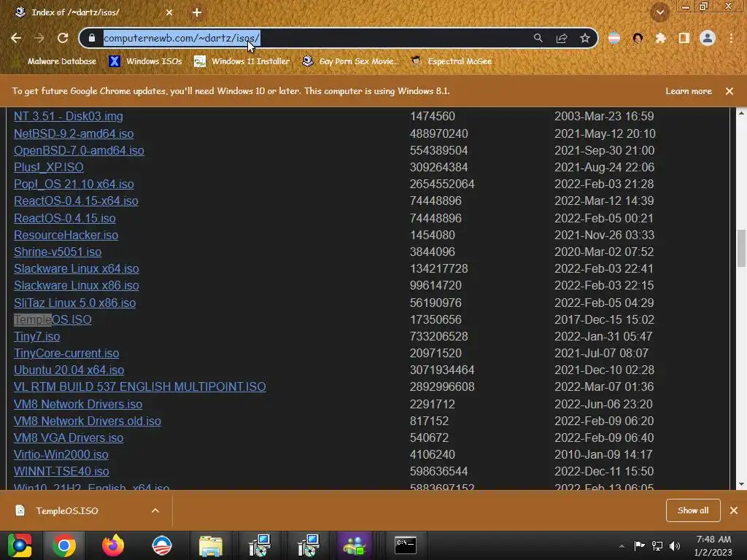Open VM8 Network Drivers.iso link
747x560 pixels.
pyautogui.click(x=78, y=404)
